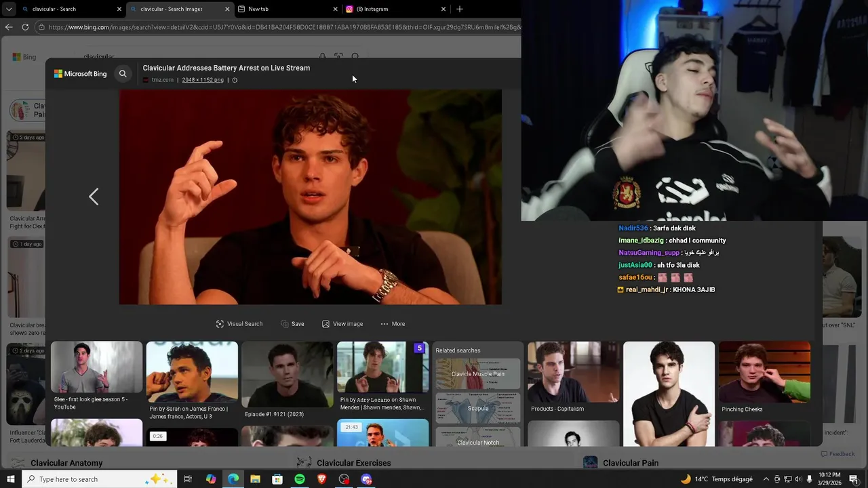Image resolution: width=868 pixels, height=488 pixels.
Task: Close the "clavicular - Search" tab
Action: pyautogui.click(x=119, y=9)
